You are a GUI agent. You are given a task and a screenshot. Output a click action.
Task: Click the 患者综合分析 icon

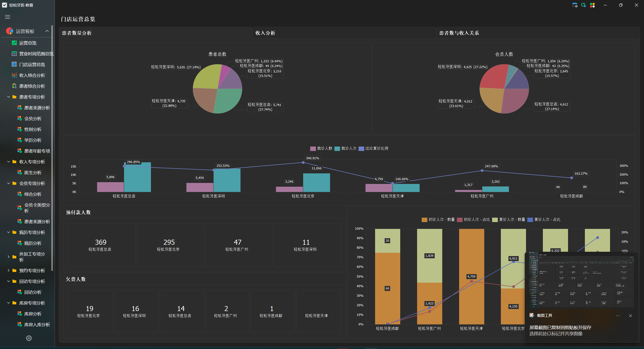click(14, 86)
